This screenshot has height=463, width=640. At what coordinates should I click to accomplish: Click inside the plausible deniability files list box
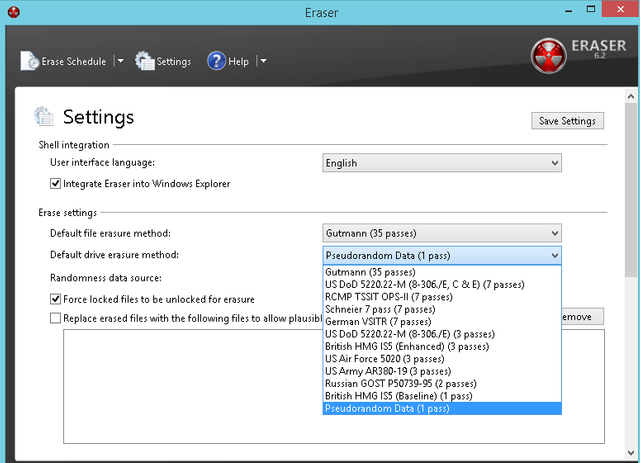pos(192,386)
